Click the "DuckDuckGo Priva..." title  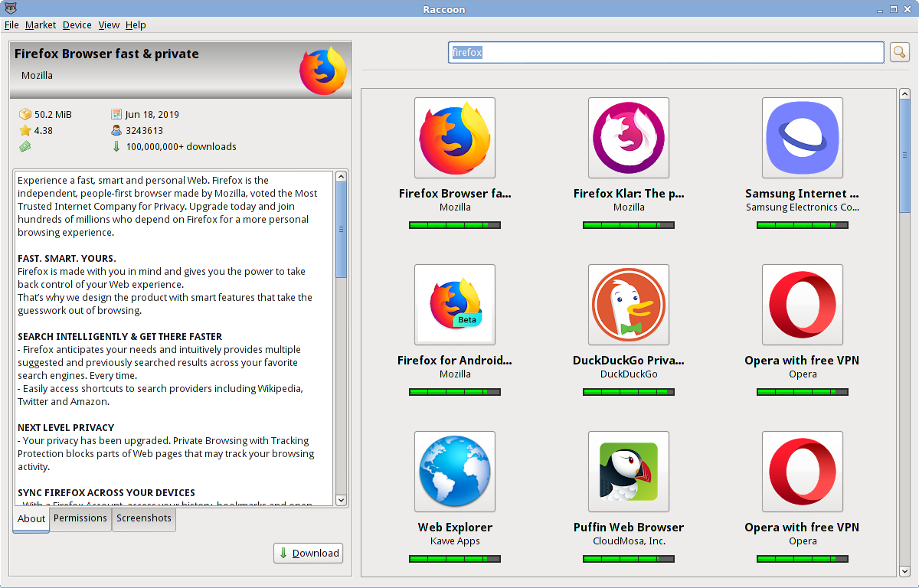point(629,361)
